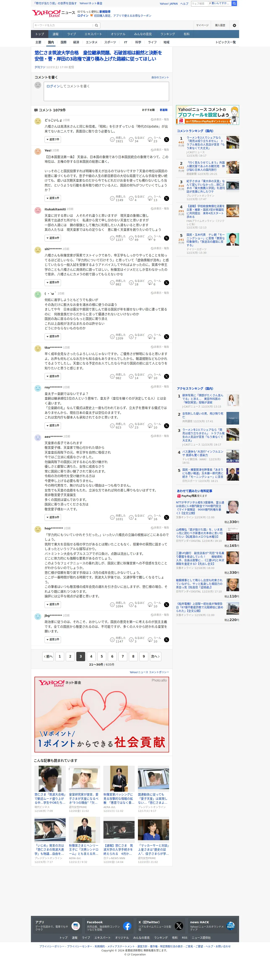The image size is (270, 980).
Task: Expand 返信0件 under itukakitamiti's comment
Action: coord(53,238)
